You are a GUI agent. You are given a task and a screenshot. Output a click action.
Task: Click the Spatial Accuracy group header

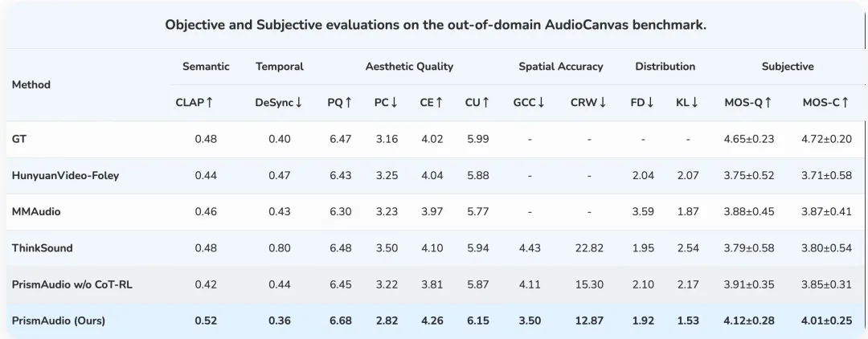pos(560,67)
